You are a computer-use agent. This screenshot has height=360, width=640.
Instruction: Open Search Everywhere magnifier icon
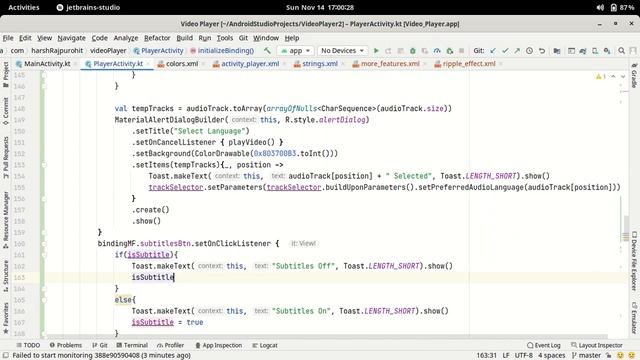click(x=622, y=51)
